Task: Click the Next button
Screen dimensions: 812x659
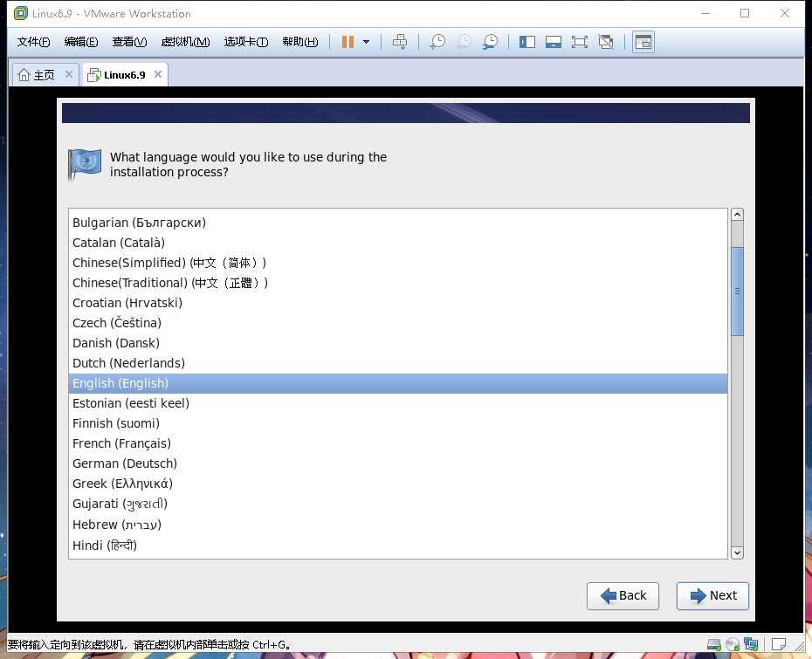Action: coord(712,596)
